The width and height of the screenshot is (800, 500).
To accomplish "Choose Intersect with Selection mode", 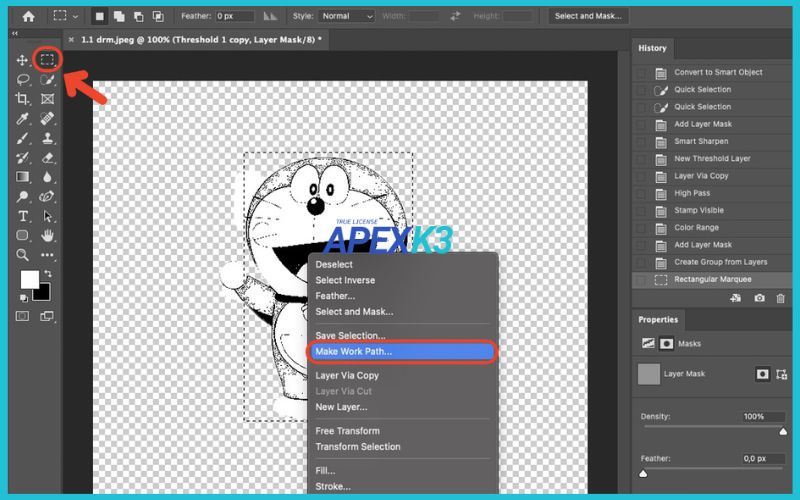I will coord(158,16).
